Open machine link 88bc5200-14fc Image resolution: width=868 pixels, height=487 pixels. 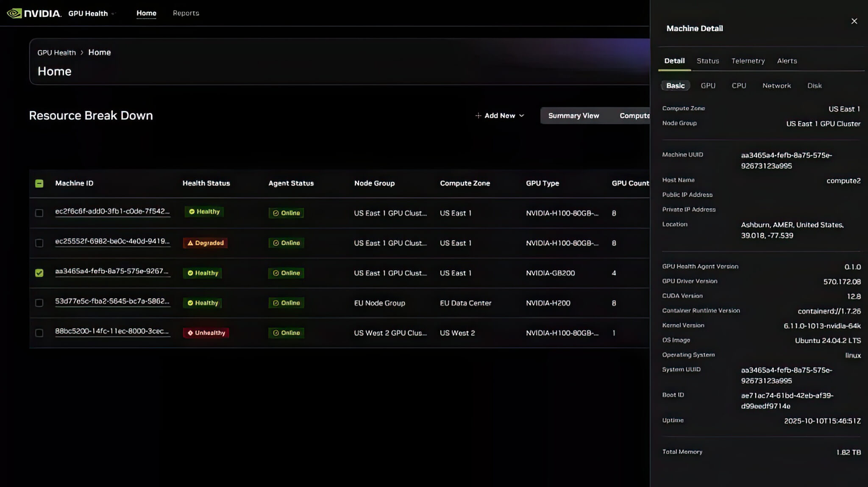click(x=112, y=331)
